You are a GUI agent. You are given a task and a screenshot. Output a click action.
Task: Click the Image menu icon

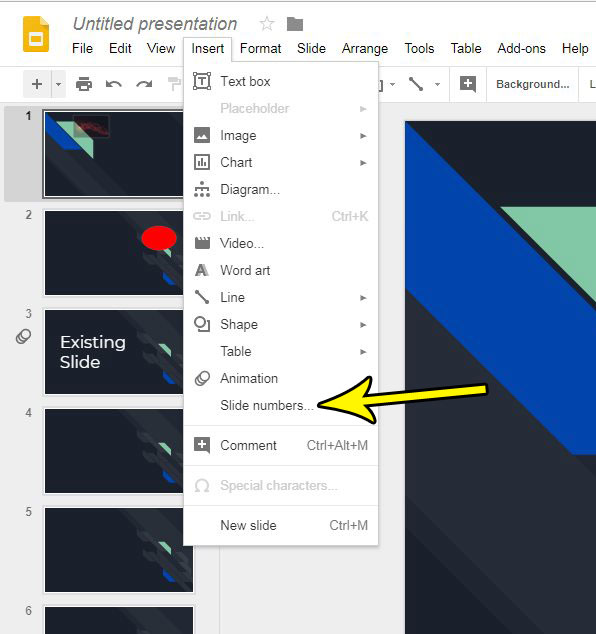202,135
